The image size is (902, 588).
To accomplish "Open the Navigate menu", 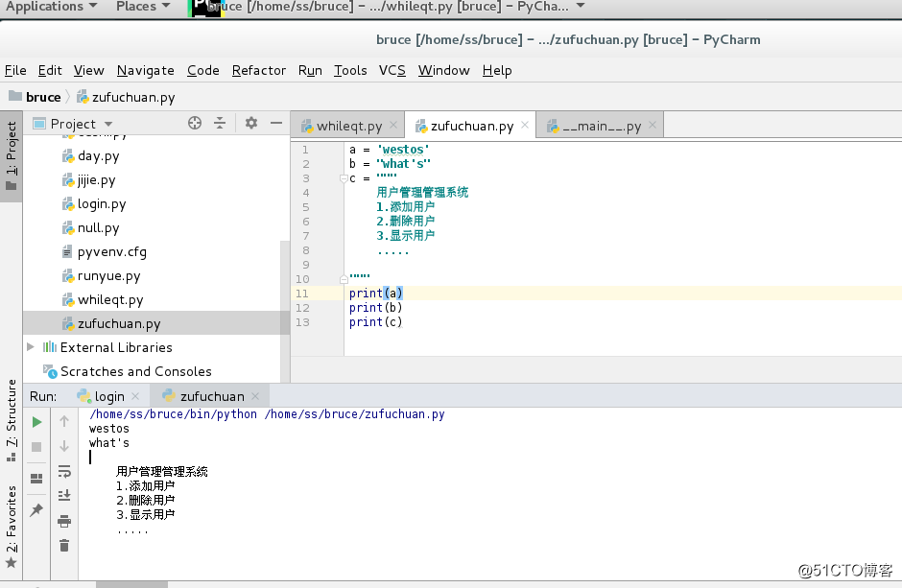I will pyautogui.click(x=146, y=70).
